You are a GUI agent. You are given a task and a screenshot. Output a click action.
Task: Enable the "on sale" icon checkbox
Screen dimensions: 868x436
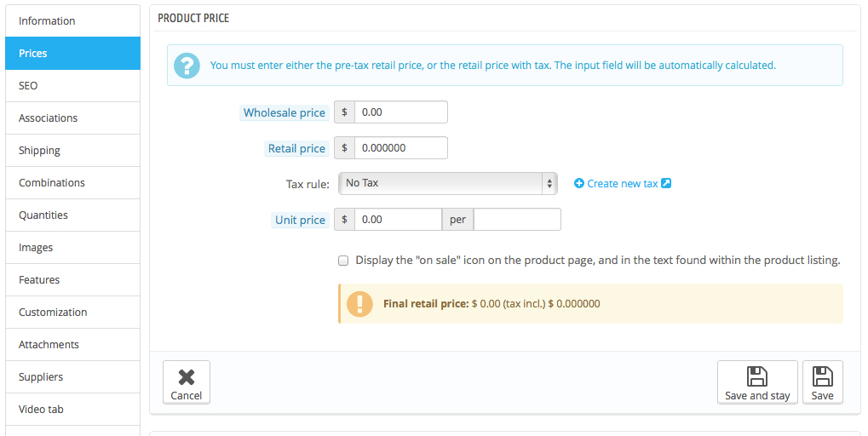click(343, 261)
